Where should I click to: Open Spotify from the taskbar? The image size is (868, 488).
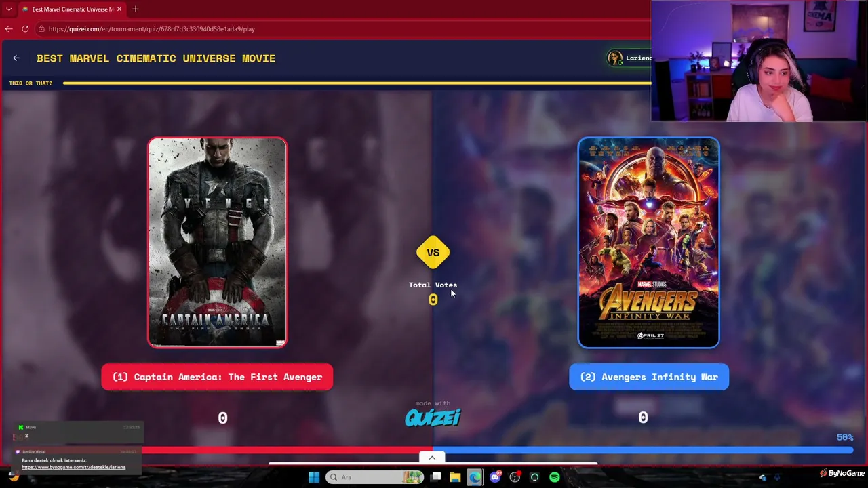555,477
